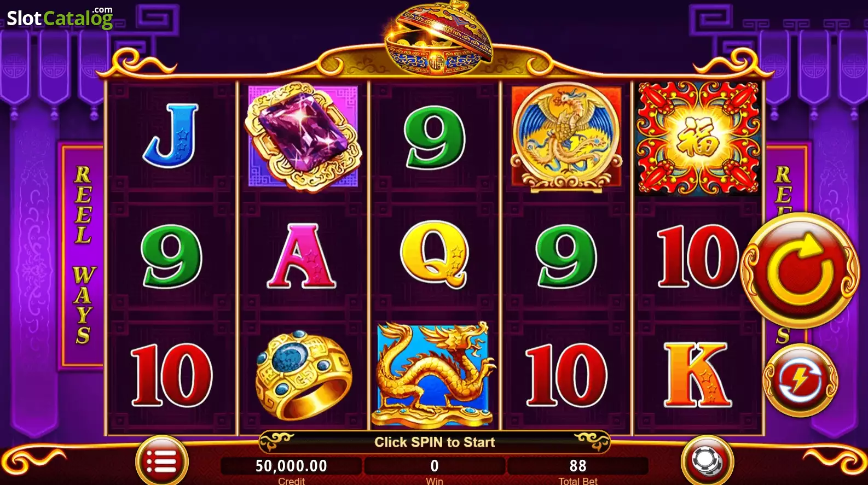Open the red hamburger menu button
The width and height of the screenshot is (868, 485).
click(x=161, y=462)
